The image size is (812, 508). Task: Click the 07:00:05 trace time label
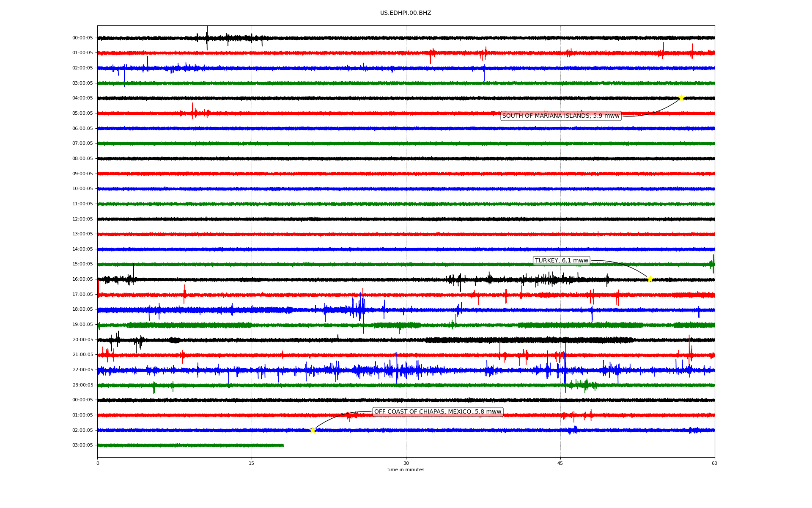[x=82, y=144]
